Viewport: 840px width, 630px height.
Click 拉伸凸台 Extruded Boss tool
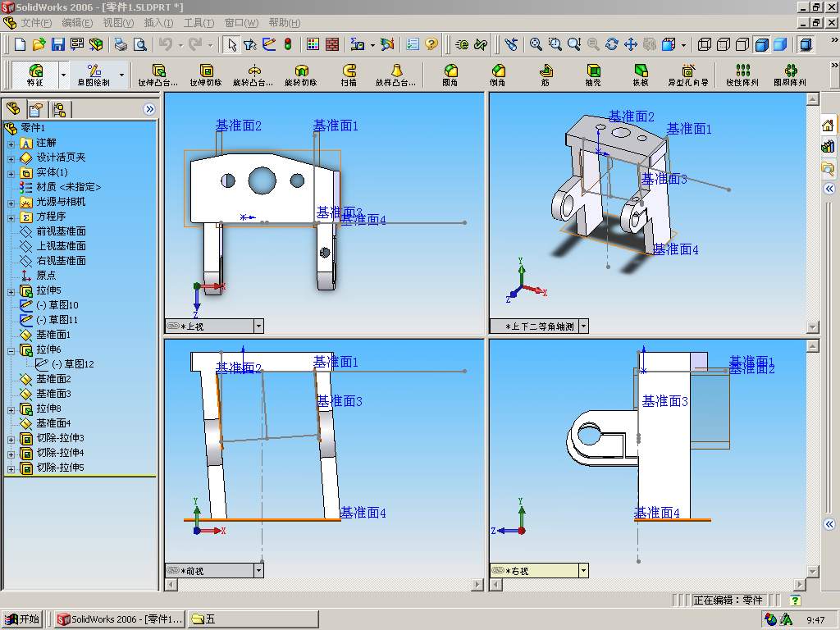click(x=158, y=75)
